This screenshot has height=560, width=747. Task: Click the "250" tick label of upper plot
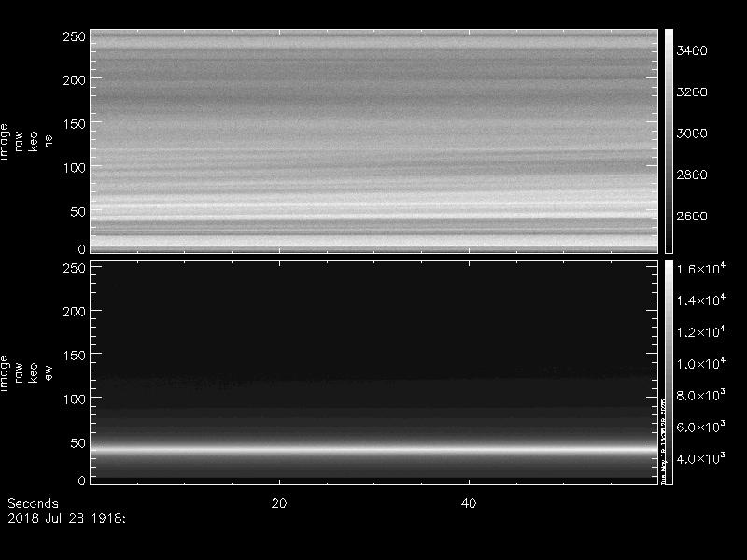point(75,36)
